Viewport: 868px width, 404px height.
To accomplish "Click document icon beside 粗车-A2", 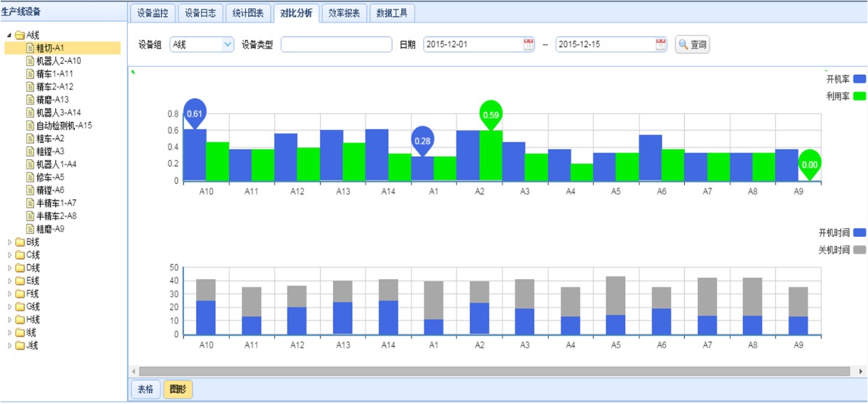I will point(30,138).
